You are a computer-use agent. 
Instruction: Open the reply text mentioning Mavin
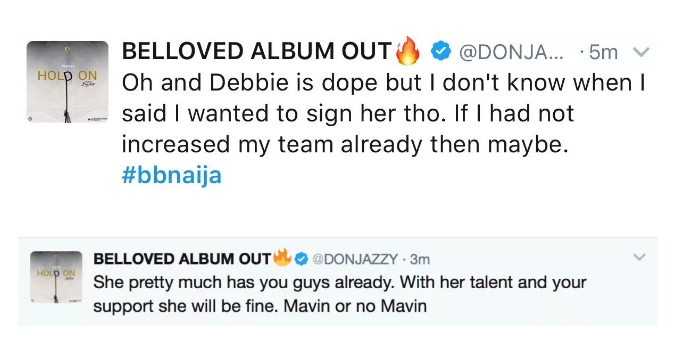(x=340, y=294)
